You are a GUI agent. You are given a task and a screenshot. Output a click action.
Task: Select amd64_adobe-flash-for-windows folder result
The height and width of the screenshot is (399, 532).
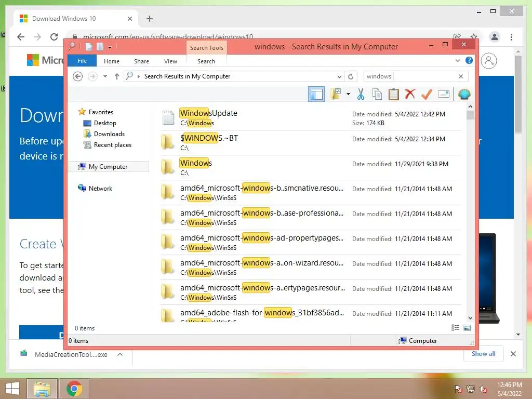pos(311,314)
